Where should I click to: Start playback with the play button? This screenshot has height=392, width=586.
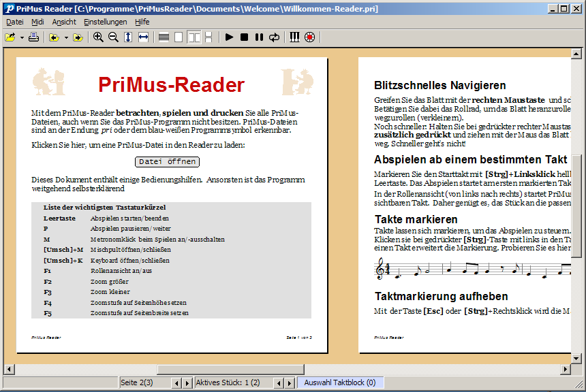pos(229,37)
